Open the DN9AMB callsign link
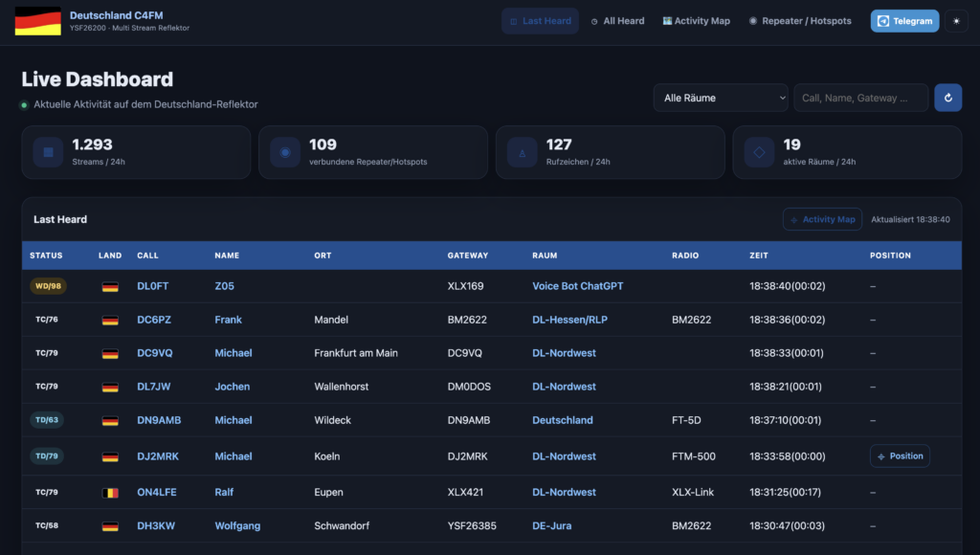 click(x=160, y=420)
